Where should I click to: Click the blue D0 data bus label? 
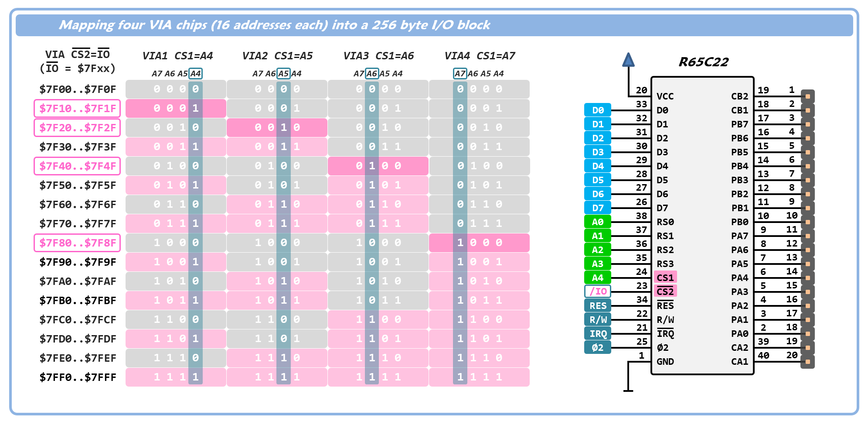pos(597,110)
